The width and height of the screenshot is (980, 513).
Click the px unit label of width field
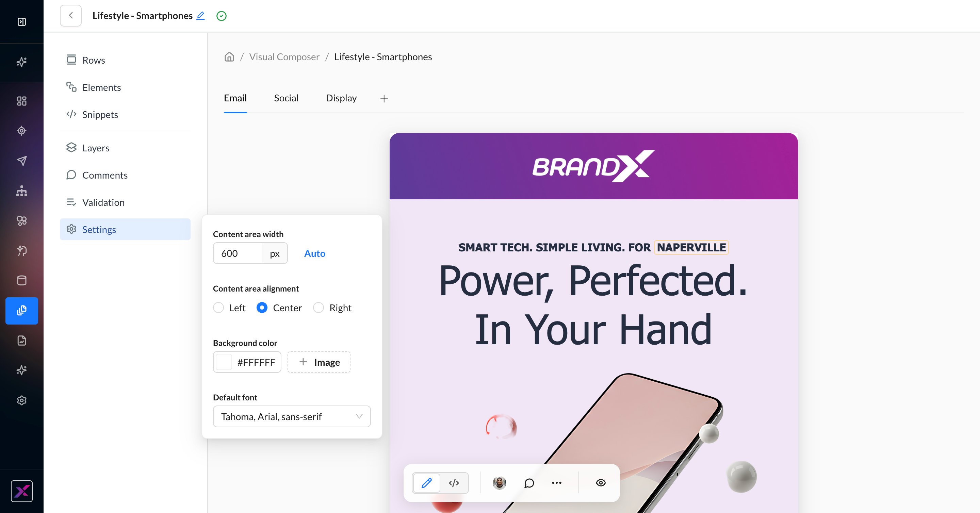(x=275, y=253)
